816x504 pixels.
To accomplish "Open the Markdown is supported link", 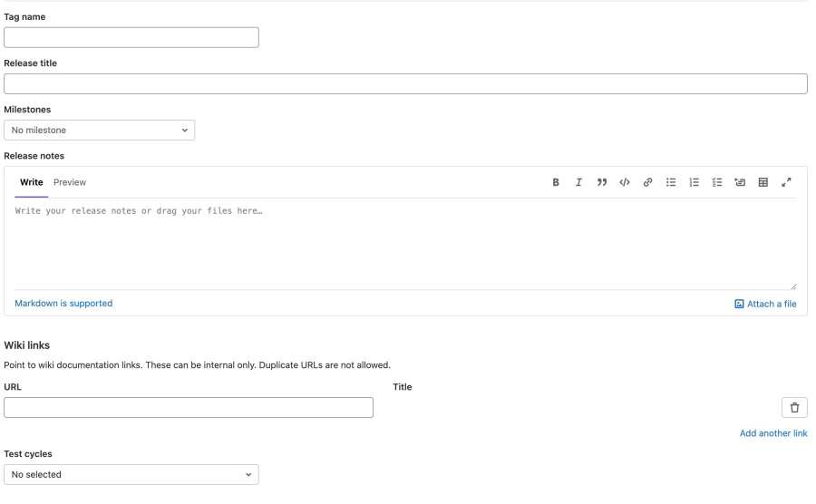I will click(63, 304).
